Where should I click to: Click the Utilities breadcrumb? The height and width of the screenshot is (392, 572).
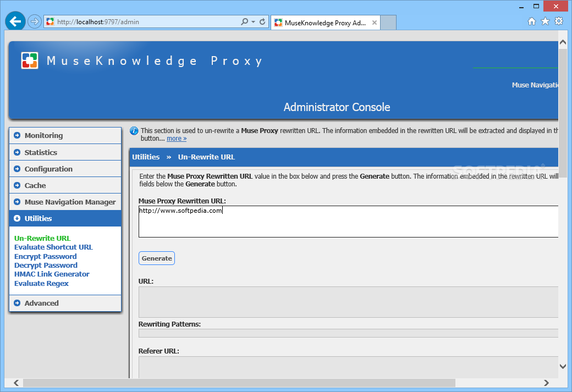point(146,157)
